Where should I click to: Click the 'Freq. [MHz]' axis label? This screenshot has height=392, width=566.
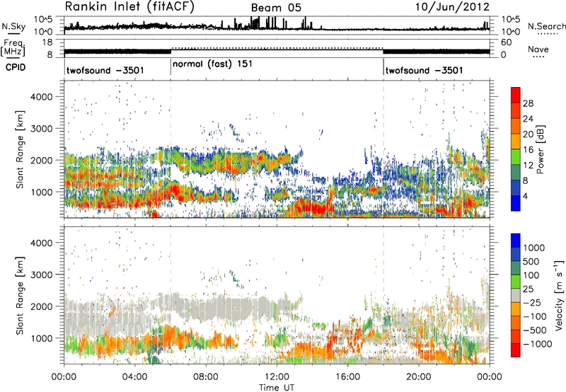pyautogui.click(x=13, y=48)
